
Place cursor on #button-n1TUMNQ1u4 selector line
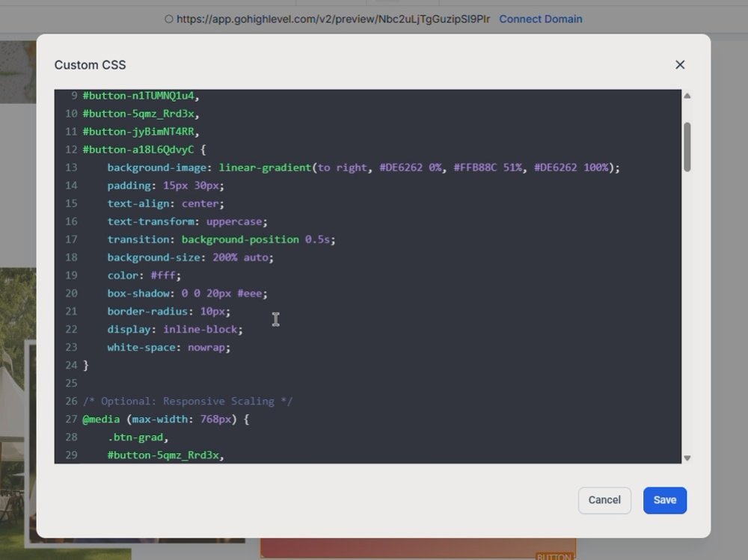click(x=141, y=96)
